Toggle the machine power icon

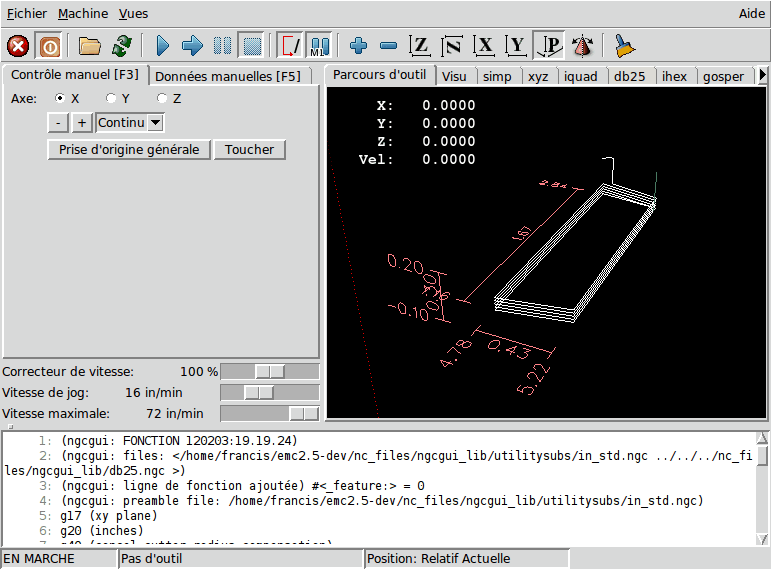tap(49, 46)
